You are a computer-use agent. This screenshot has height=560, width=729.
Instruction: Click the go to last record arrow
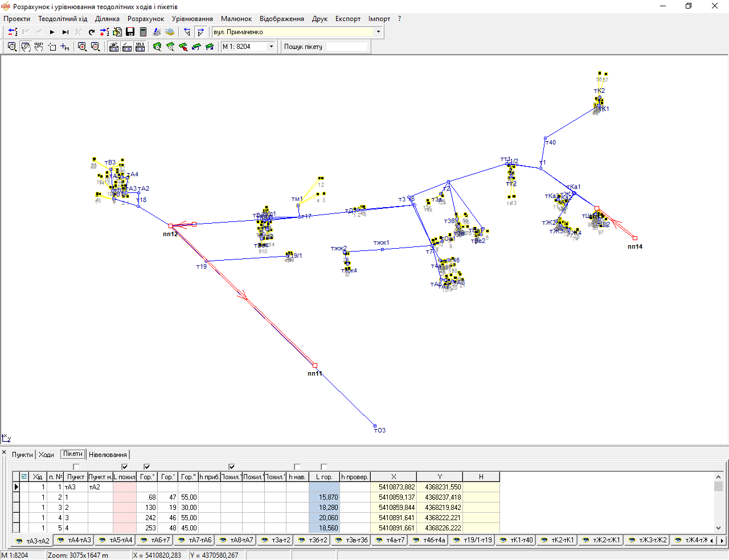coord(65,32)
